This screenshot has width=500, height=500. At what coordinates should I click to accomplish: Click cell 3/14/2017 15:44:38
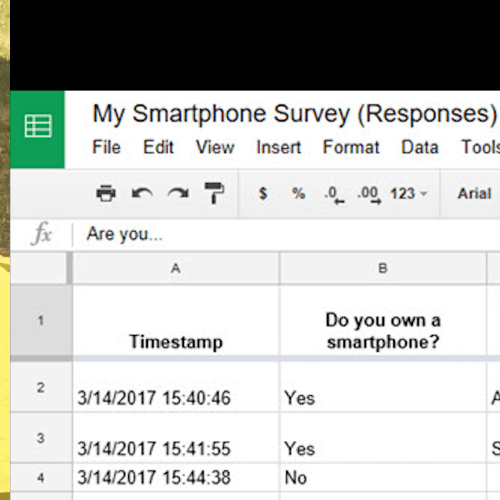tap(176, 477)
